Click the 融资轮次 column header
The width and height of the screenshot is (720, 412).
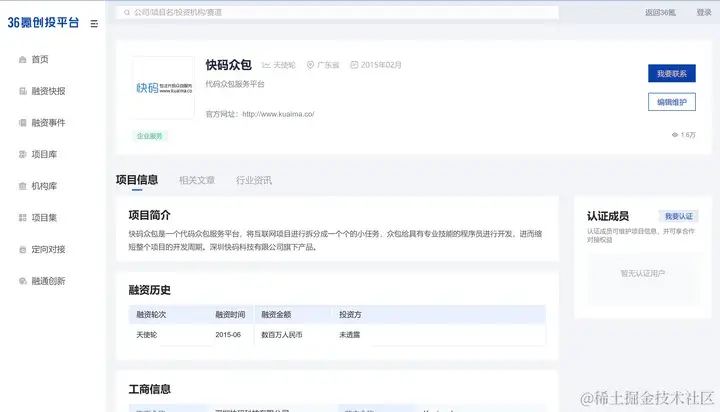coord(151,315)
